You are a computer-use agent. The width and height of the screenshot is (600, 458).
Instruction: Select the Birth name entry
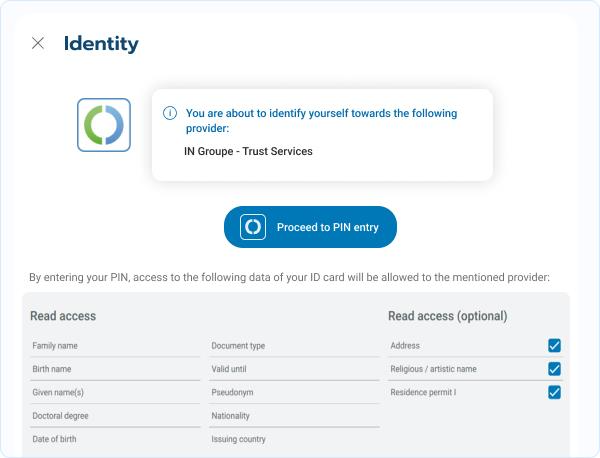pos(52,369)
